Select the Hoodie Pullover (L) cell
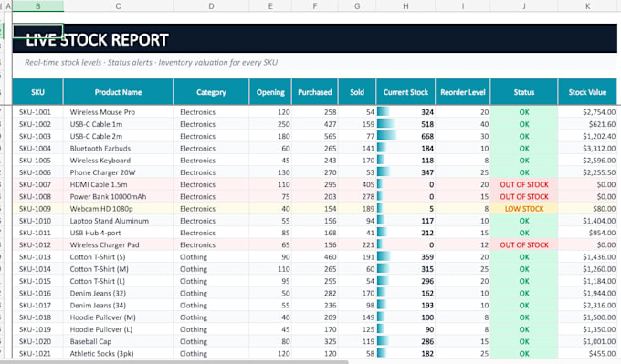Image resolution: width=621 pixels, height=364 pixels. tap(118, 329)
